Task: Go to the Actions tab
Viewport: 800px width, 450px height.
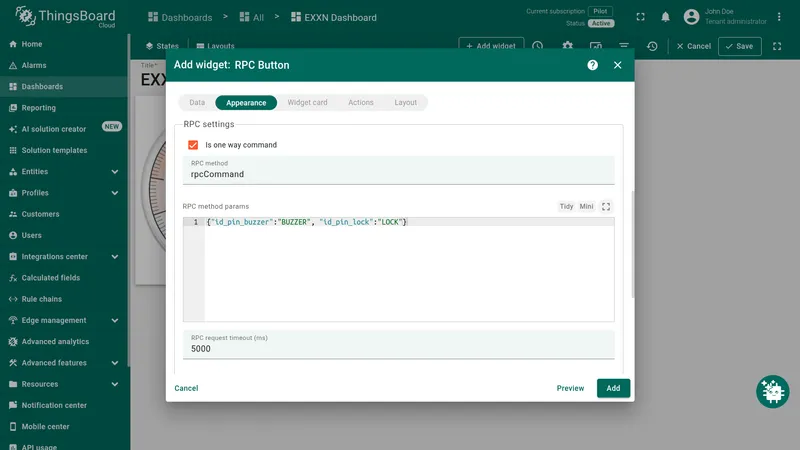Action: (361, 103)
